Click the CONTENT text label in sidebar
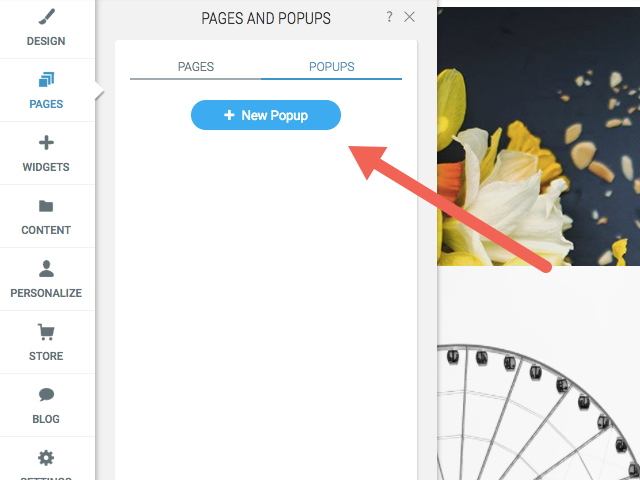This screenshot has height=480, width=640. tap(46, 230)
